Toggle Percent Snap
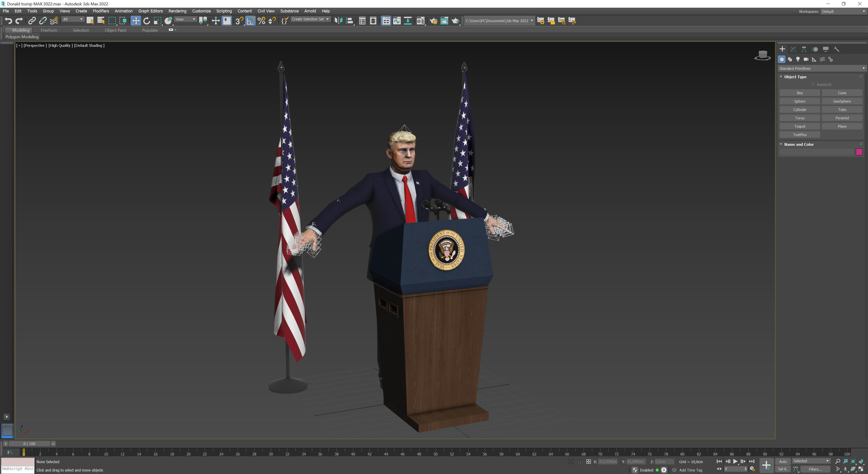868x474 pixels. 261,21
